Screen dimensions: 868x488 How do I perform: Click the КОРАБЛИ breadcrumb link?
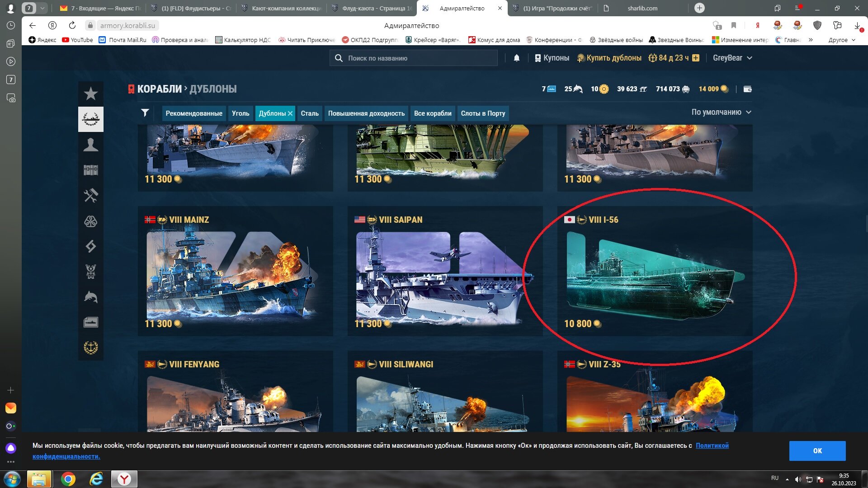point(160,89)
